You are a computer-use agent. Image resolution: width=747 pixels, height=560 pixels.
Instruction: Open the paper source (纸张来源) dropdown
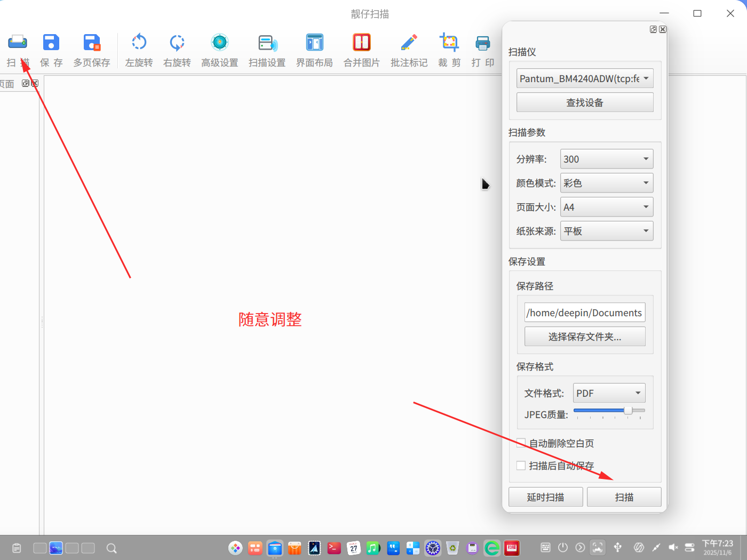(607, 231)
